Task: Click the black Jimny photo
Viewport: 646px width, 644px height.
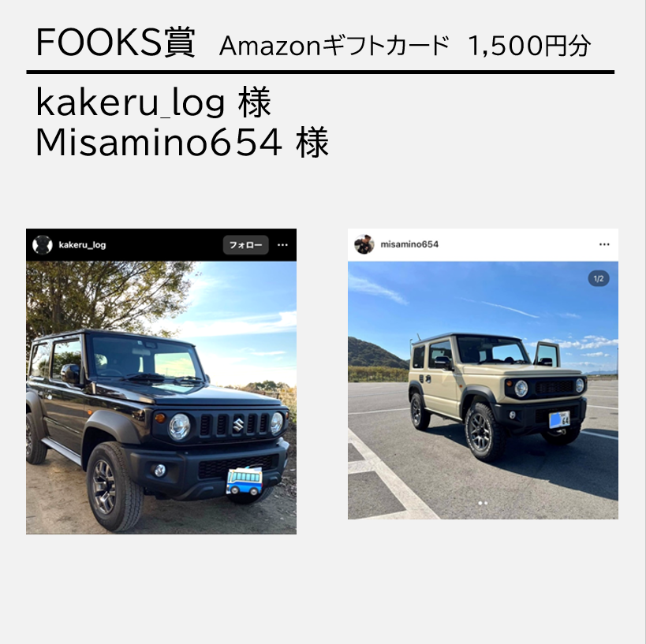Action: (161, 398)
